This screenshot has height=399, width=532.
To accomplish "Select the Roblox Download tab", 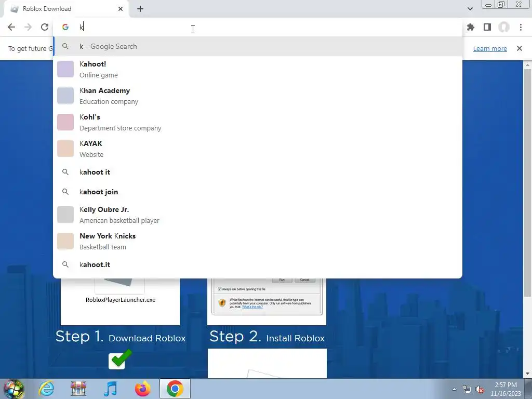I will click(66, 9).
